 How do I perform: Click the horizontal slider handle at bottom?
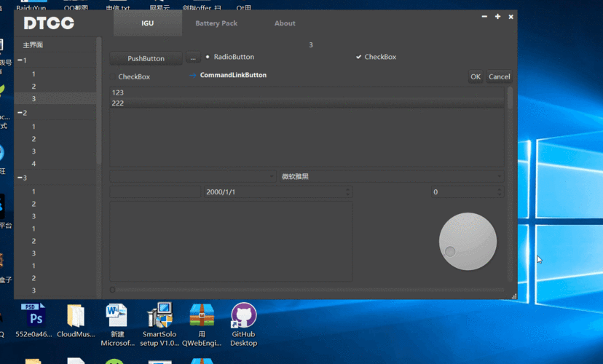[x=112, y=290]
